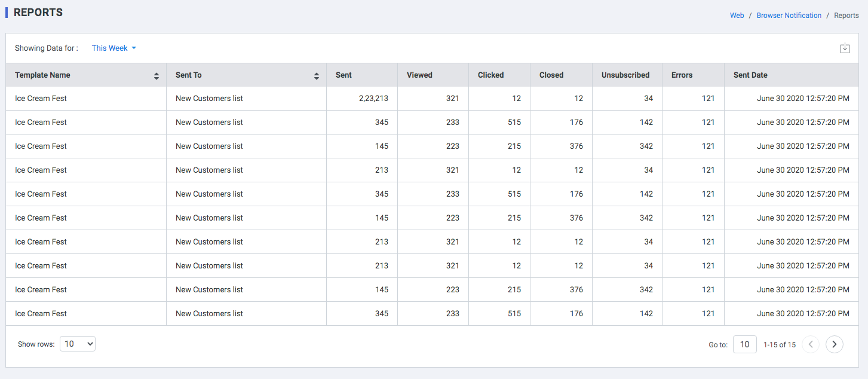This screenshot has height=379, width=868.
Task: Select last New Customers list cell
Action: coord(246,314)
